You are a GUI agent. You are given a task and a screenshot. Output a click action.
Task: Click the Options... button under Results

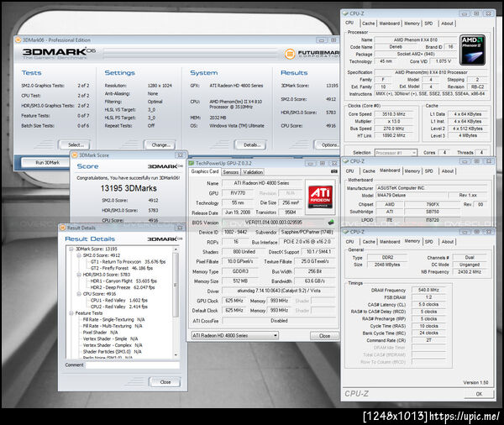tap(328, 145)
